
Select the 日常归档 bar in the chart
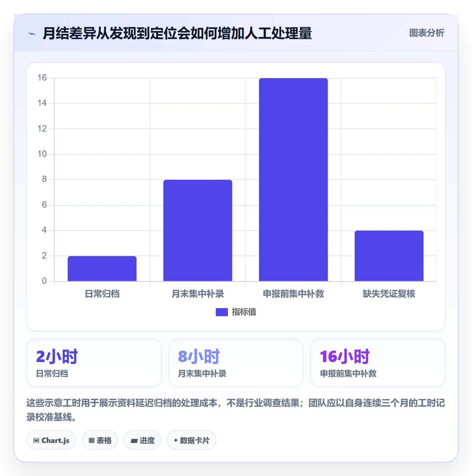point(102,268)
